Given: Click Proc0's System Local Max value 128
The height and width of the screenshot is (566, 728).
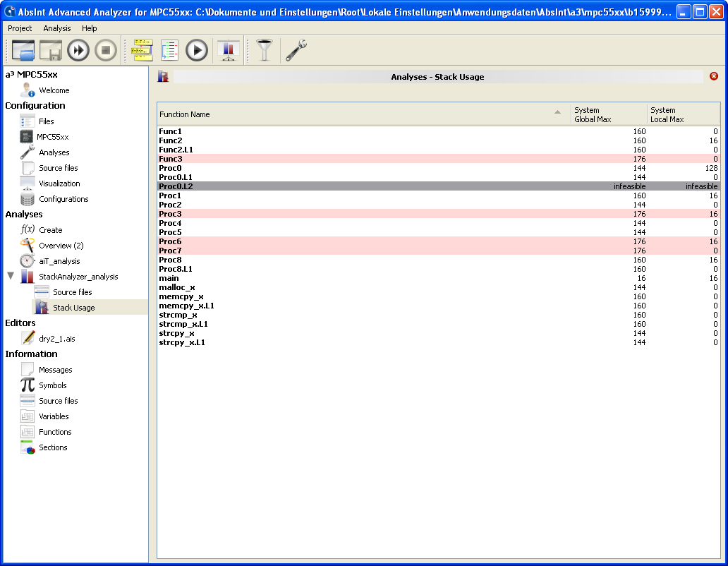Looking at the screenshot, I should point(711,168).
